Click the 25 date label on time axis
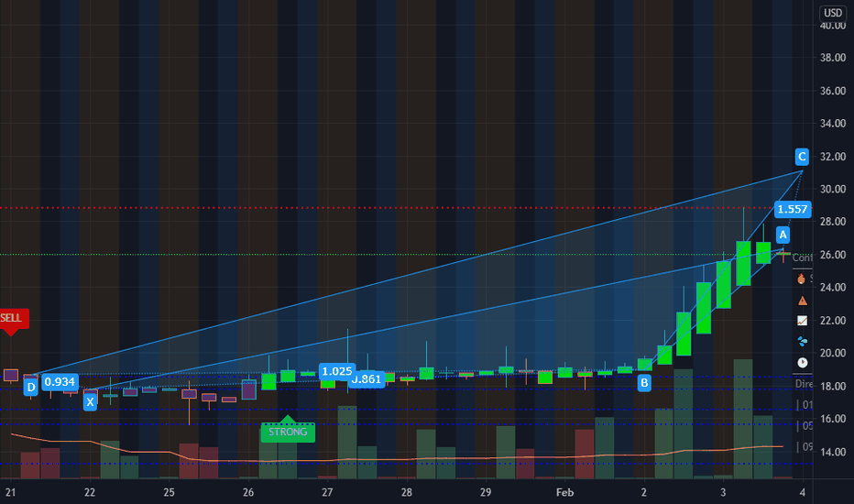This screenshot has width=854, height=504. pyautogui.click(x=169, y=493)
